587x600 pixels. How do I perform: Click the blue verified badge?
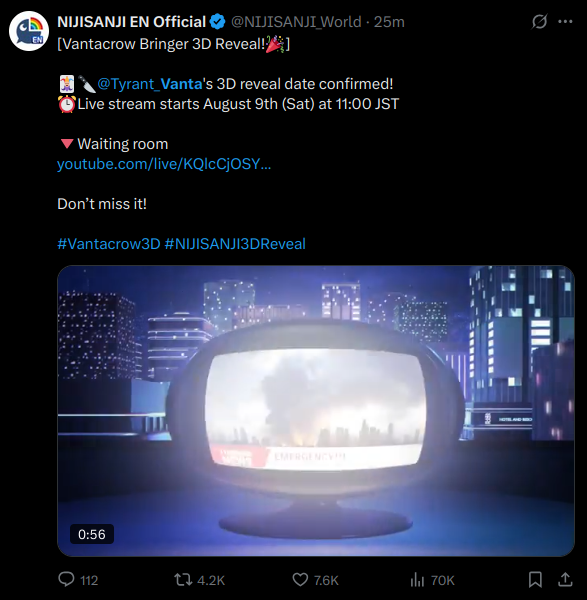(218, 22)
